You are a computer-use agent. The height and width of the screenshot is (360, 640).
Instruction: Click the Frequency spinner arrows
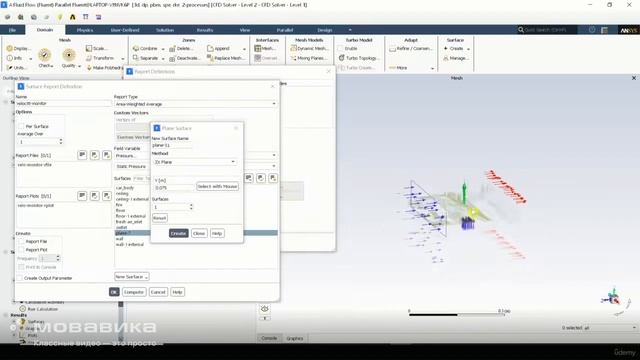pyautogui.click(x=58, y=258)
